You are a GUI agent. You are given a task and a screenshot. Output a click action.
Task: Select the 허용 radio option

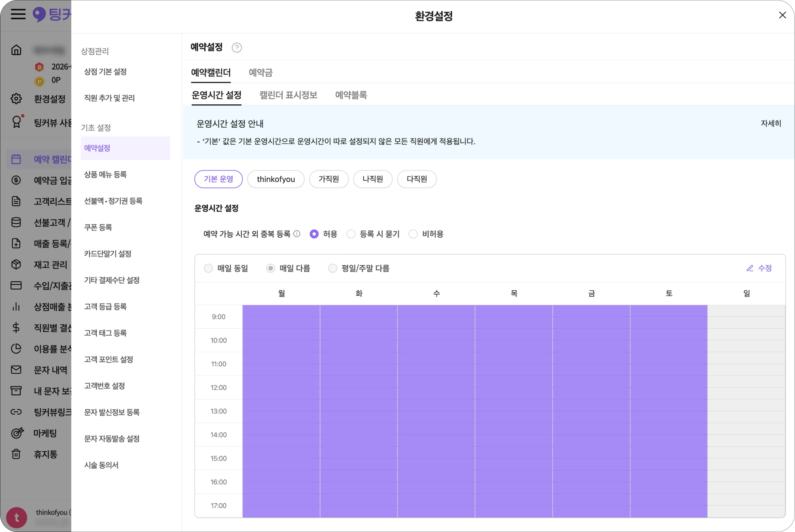[314, 234]
